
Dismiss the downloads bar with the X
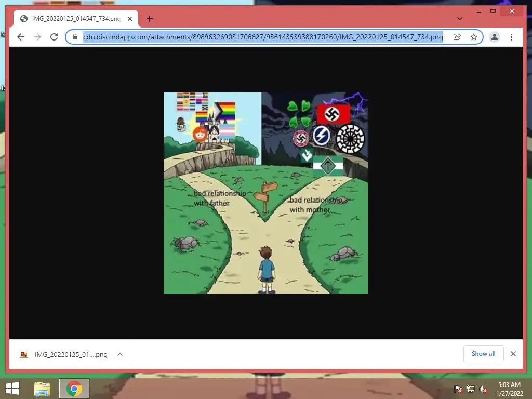pyautogui.click(x=513, y=354)
